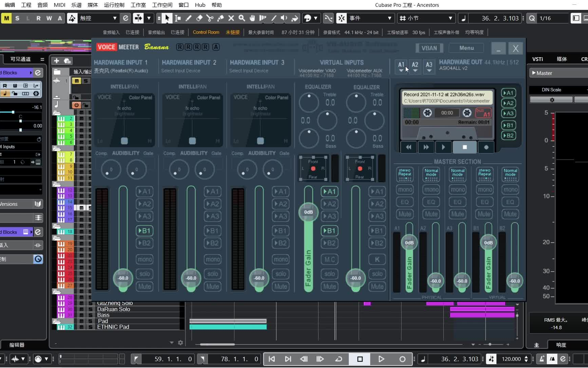Image resolution: width=588 pixels, height=368 pixels.
Task: Select the Object Selection arrow tool
Action: 167,18
